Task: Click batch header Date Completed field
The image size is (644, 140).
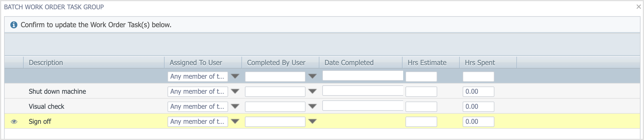Action: tap(363, 75)
